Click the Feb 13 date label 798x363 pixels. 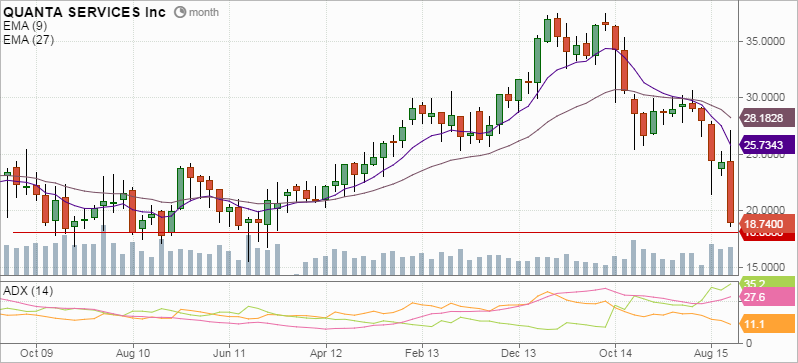click(x=422, y=352)
